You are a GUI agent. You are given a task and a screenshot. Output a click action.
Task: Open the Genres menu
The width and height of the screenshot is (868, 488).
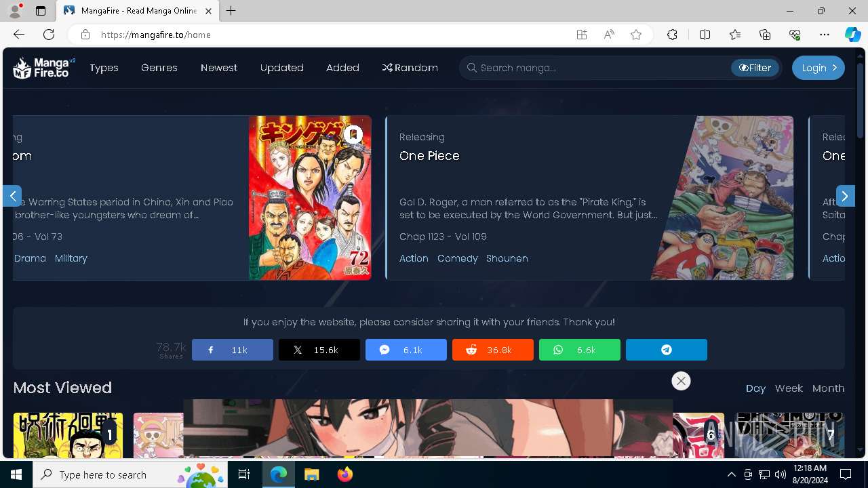159,68
